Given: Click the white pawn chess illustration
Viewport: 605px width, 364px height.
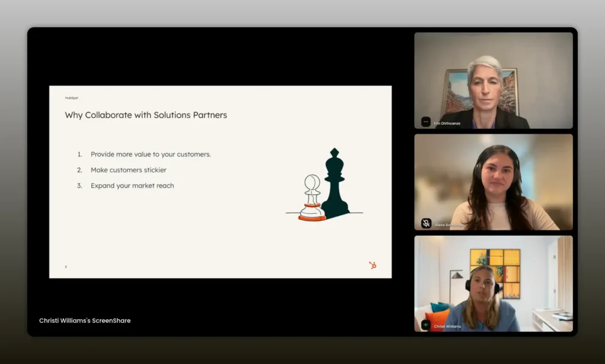Looking at the screenshot, I should tap(311, 198).
